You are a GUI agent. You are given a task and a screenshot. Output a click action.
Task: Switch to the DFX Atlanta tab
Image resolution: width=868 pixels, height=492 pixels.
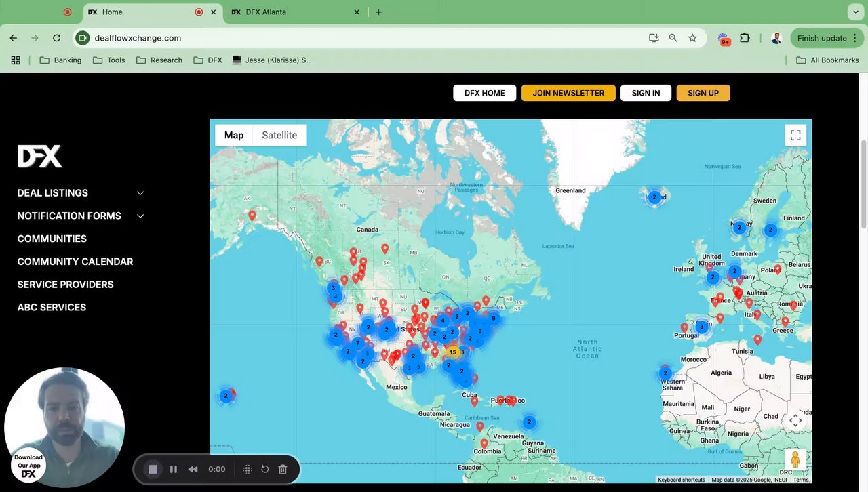coord(294,12)
